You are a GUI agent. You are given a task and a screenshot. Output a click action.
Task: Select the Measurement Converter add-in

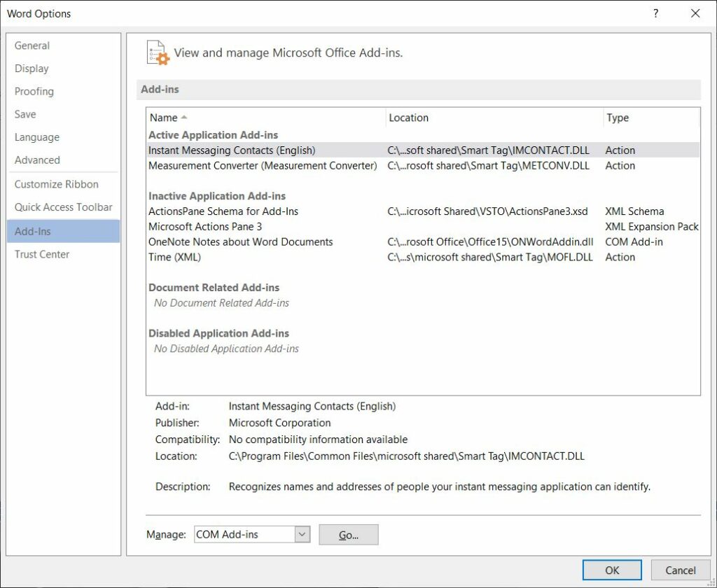260,166
